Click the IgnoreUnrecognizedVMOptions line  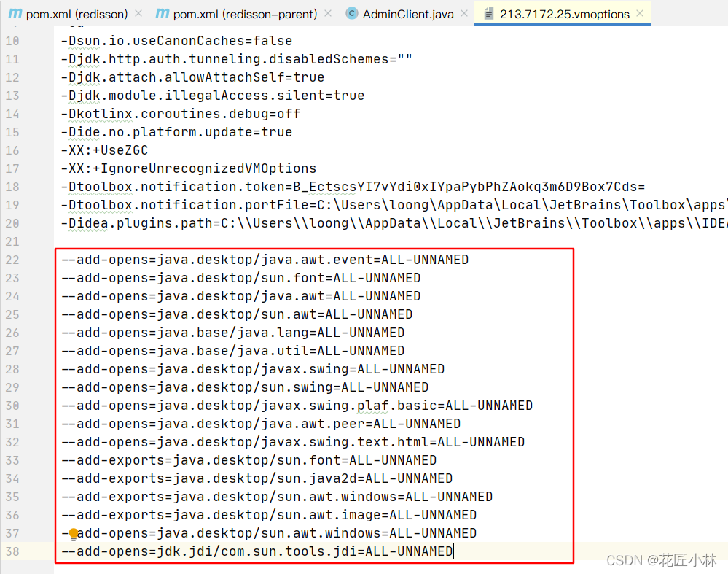pos(189,168)
